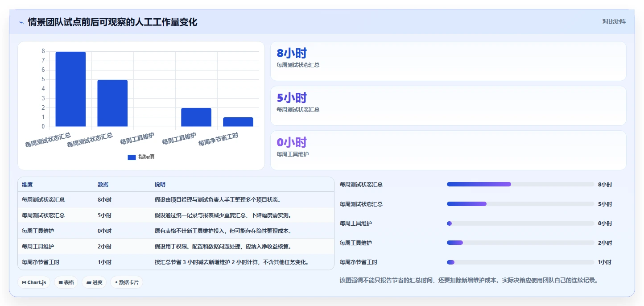The image size is (644, 306).
Task: Click the 指标值 legend color swatch
Action: pos(132,157)
